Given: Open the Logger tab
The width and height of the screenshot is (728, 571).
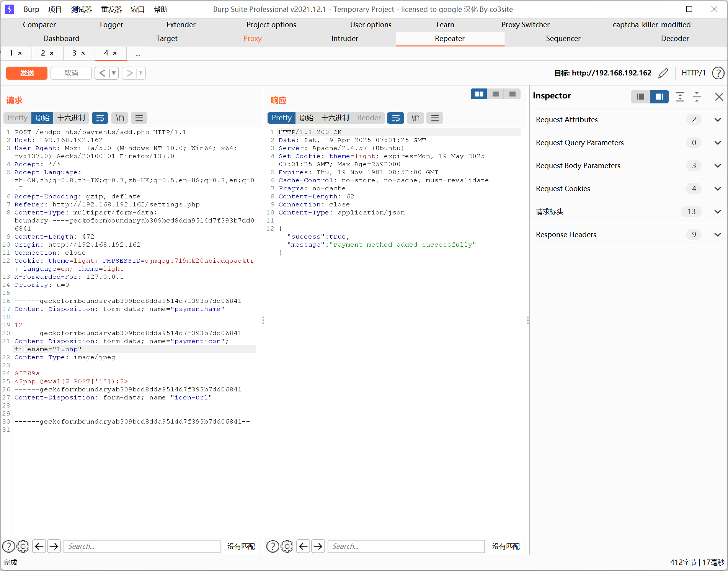Looking at the screenshot, I should pos(111,25).
